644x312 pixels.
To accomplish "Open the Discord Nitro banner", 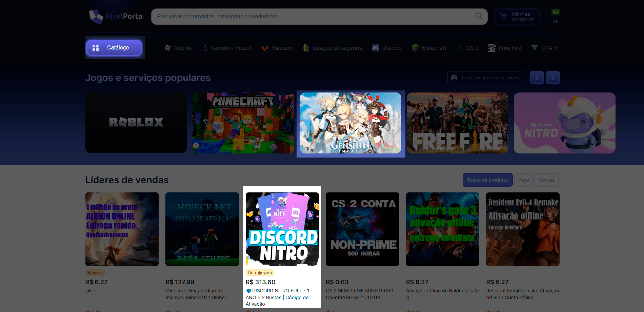I will (x=565, y=123).
